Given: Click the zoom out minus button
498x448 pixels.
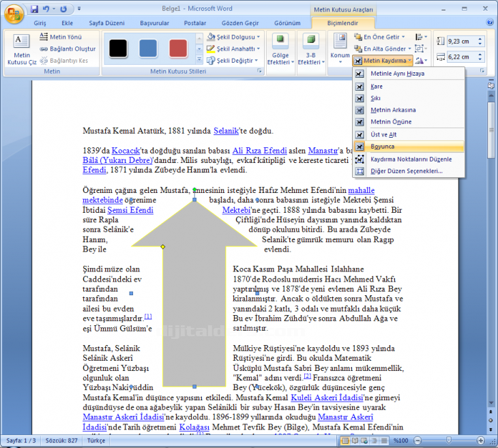Looking at the screenshot, I should 418,440.
